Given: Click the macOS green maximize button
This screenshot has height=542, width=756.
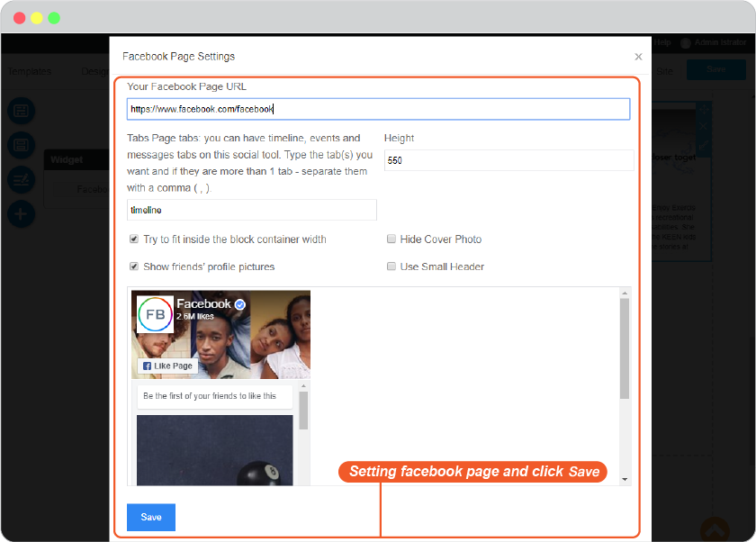Looking at the screenshot, I should 54,18.
